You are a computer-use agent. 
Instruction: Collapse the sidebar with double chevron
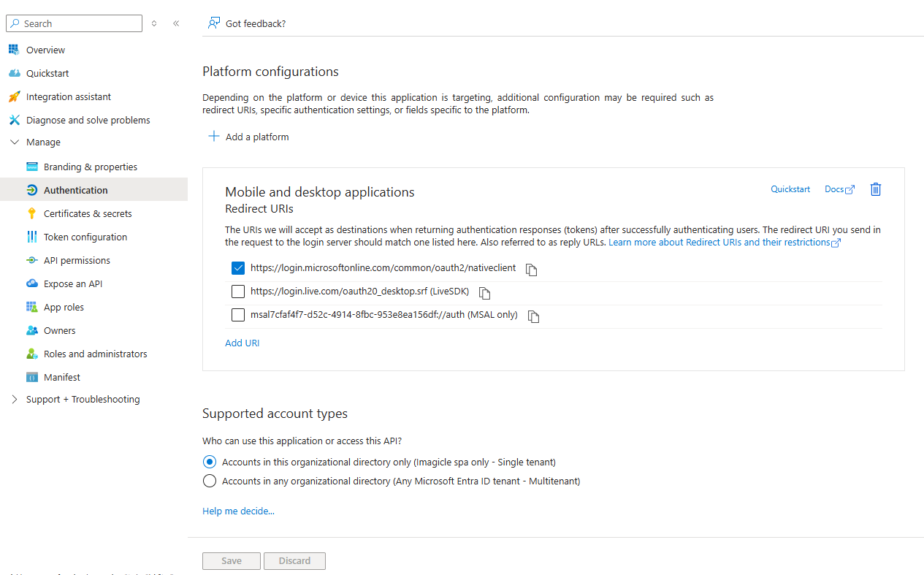coord(176,23)
